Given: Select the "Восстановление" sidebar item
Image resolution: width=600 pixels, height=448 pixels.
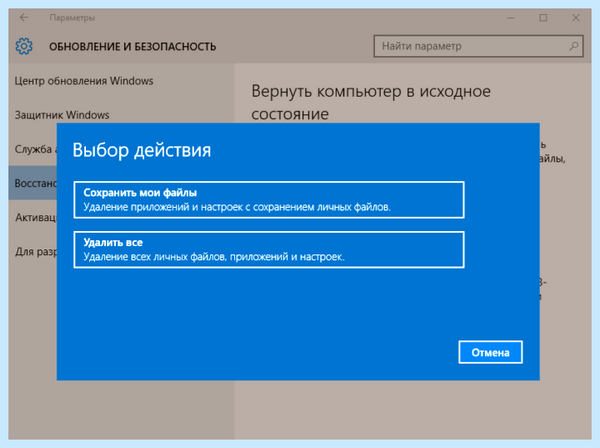Looking at the screenshot, I should pyautogui.click(x=33, y=183).
